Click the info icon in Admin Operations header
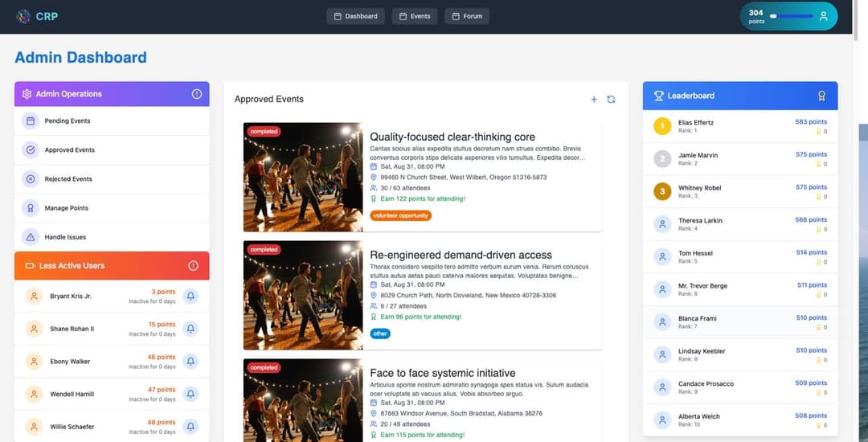 click(x=197, y=94)
